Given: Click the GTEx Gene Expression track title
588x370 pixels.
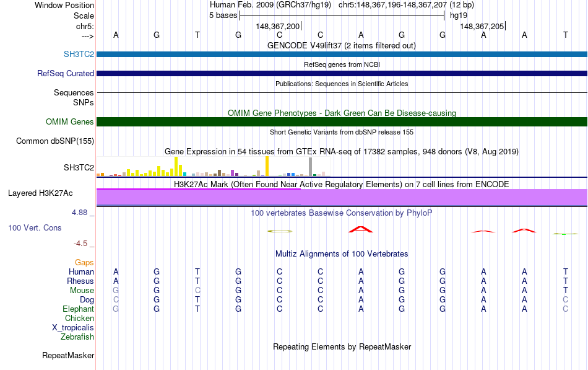Looking at the screenshot, I should pyautogui.click(x=342, y=152).
